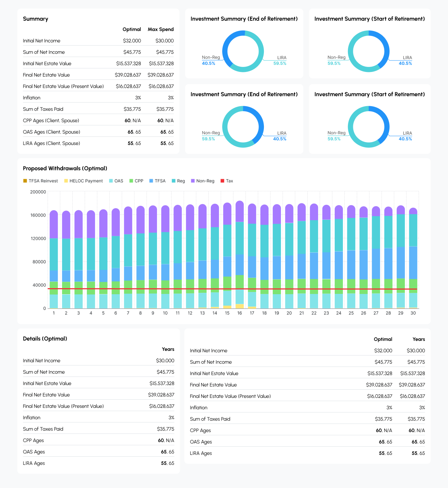The width and height of the screenshot is (448, 488).
Task: Click the Inflation 3% value in Details (Optimal)
Action: tap(171, 417)
